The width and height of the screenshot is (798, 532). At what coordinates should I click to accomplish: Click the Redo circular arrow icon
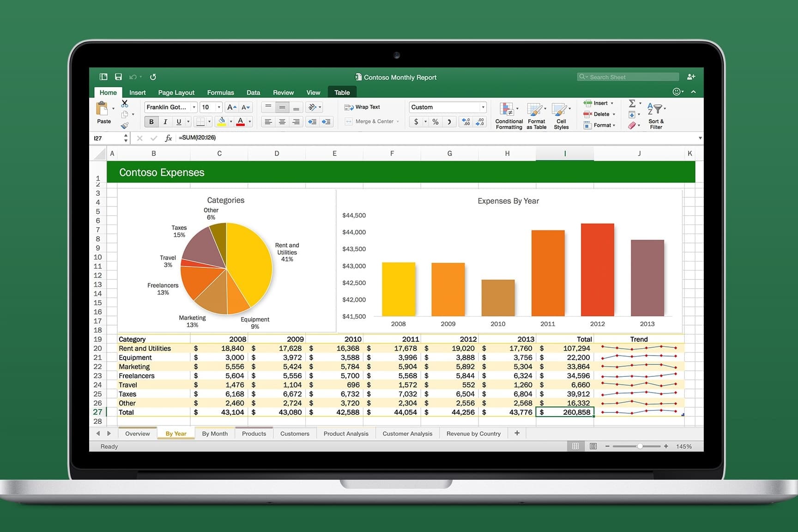click(153, 77)
